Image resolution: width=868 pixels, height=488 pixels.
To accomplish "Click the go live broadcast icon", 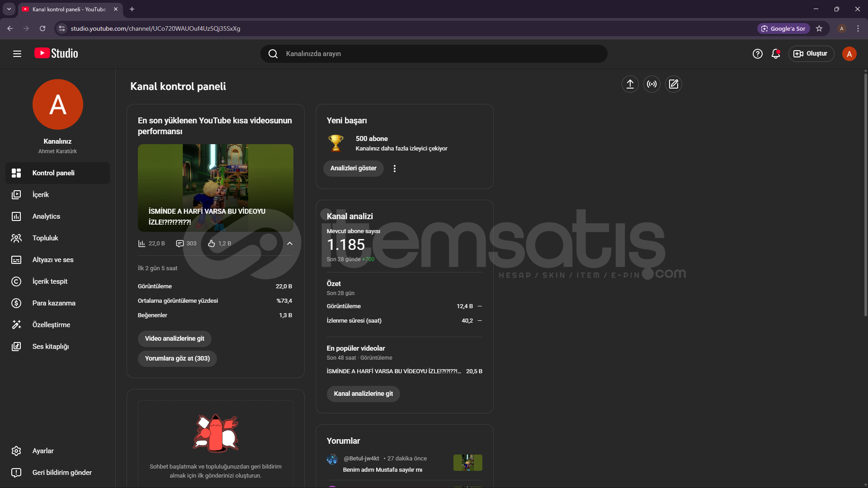I will pos(651,84).
